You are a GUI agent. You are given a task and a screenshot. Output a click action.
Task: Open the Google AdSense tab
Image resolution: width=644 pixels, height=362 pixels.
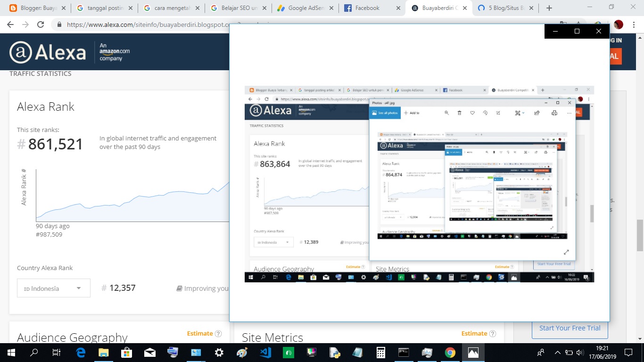(306, 8)
